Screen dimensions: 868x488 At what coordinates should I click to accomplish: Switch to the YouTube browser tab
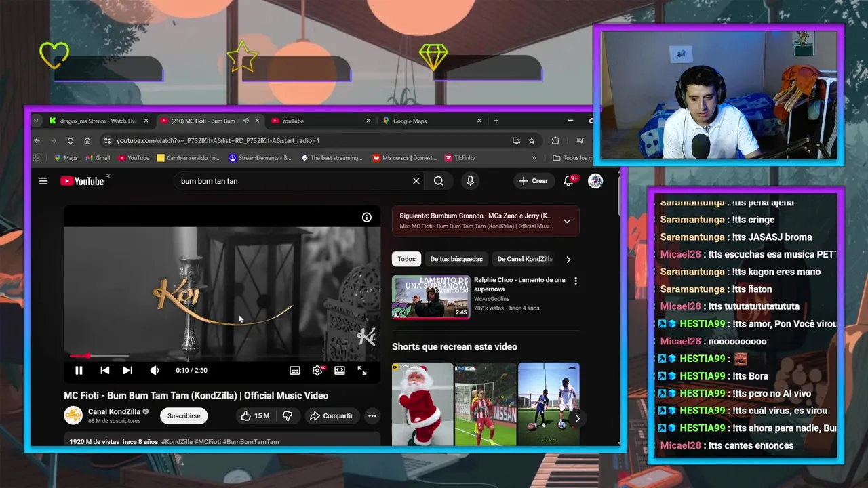pyautogui.click(x=319, y=121)
